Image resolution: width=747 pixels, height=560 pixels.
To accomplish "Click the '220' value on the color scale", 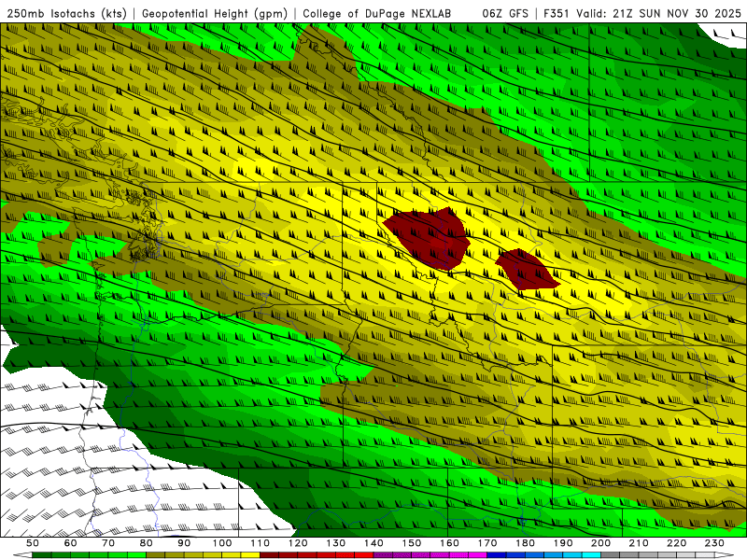I will tap(677, 543).
